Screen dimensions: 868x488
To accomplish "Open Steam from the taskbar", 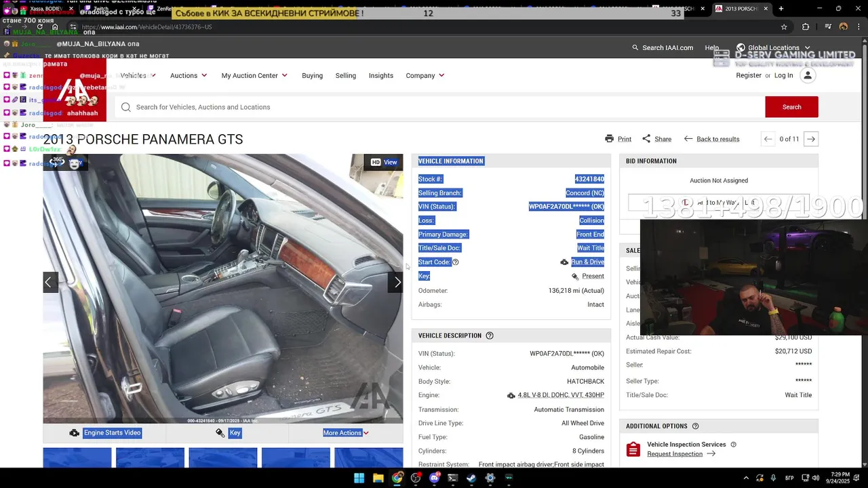I will pos(471,478).
